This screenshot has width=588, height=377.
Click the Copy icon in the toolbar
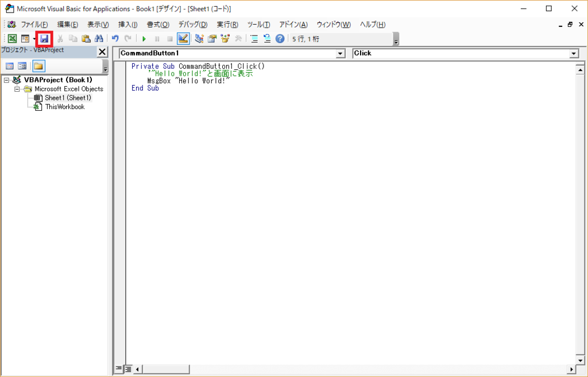[x=73, y=38]
